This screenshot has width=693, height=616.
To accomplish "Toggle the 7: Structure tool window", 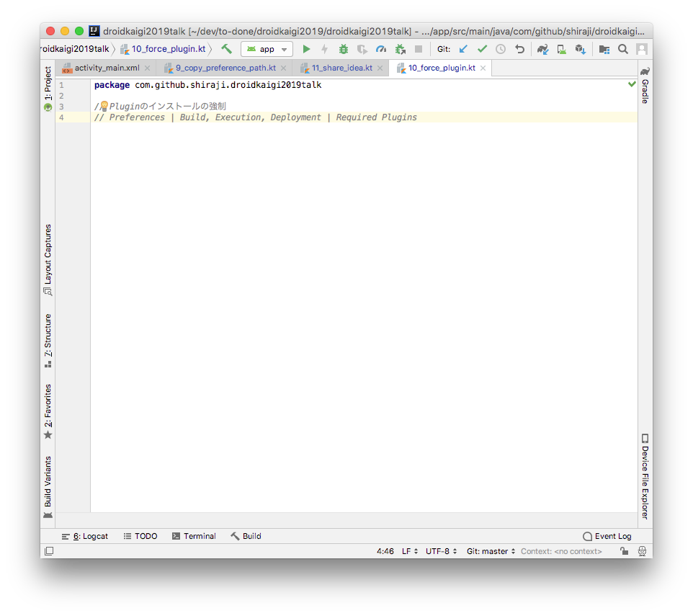I will (48, 340).
